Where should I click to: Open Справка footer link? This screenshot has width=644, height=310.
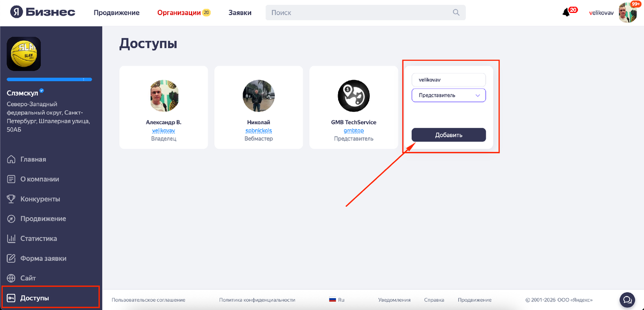434,300
